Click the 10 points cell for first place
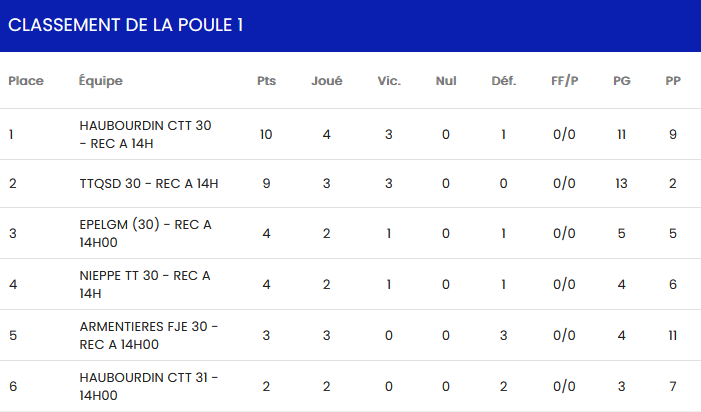The width and height of the screenshot is (701, 412). point(266,134)
